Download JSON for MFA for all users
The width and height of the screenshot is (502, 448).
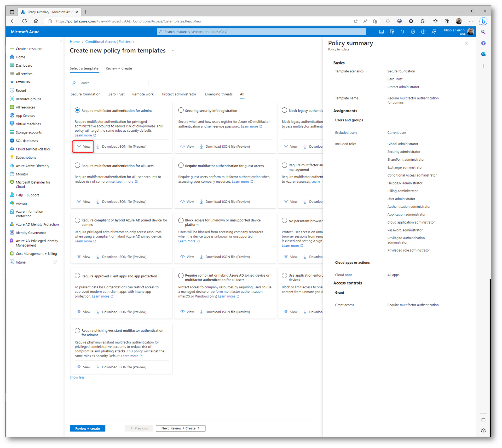pyautogui.click(x=121, y=202)
